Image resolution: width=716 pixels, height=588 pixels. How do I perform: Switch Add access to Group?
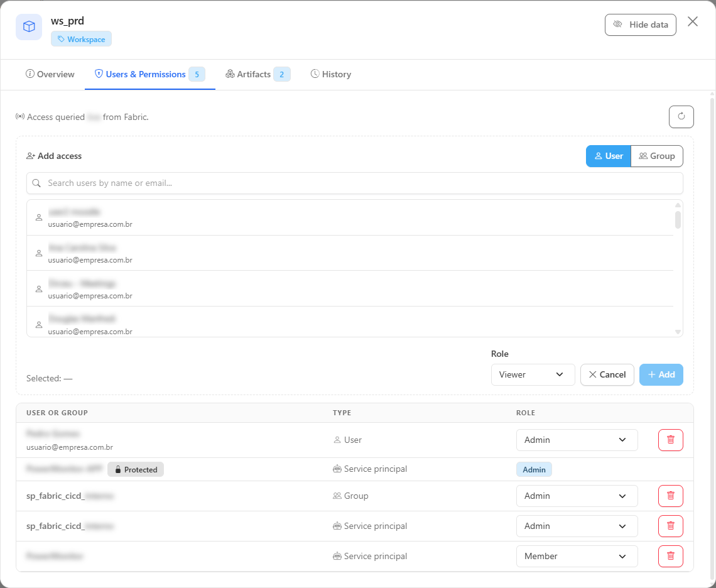pyautogui.click(x=656, y=156)
